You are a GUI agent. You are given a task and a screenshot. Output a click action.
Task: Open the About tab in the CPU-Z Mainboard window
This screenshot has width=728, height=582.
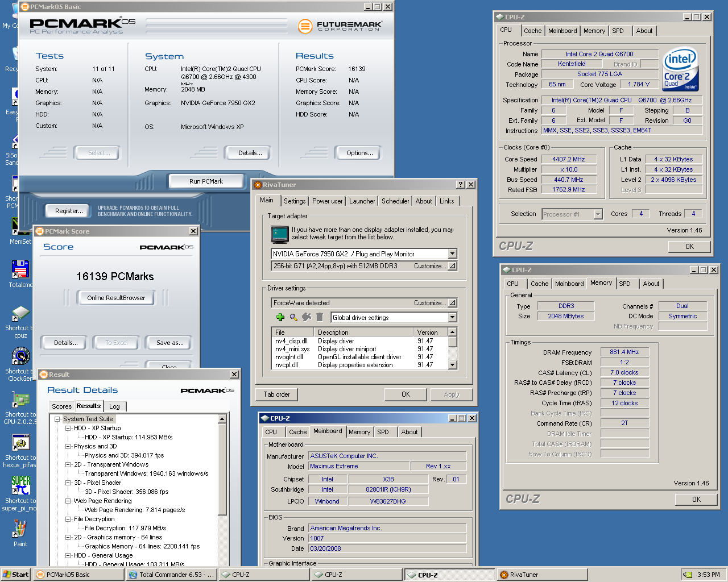pyautogui.click(x=409, y=432)
